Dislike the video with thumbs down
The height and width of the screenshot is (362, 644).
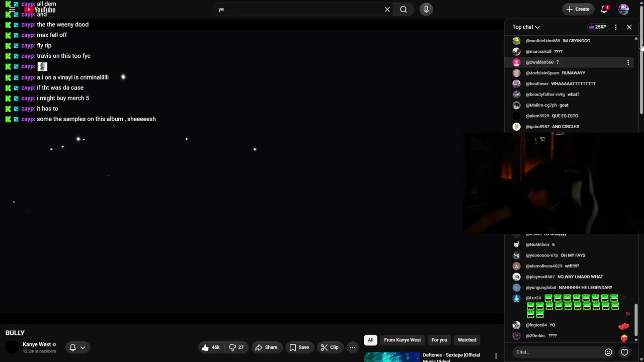[236, 347]
